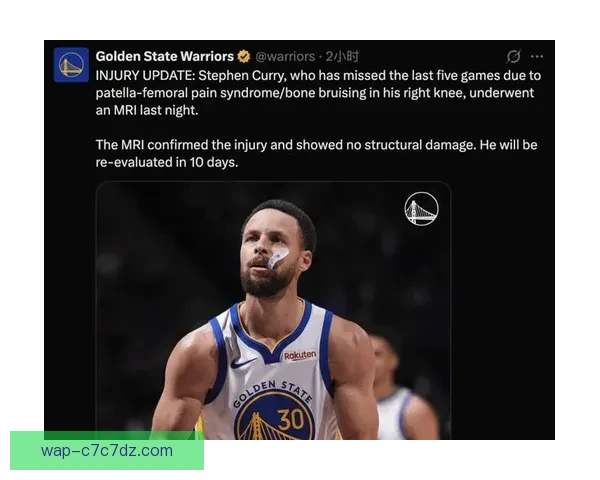Open the Warriors profile avatar
The image size is (600, 480).
(71, 65)
